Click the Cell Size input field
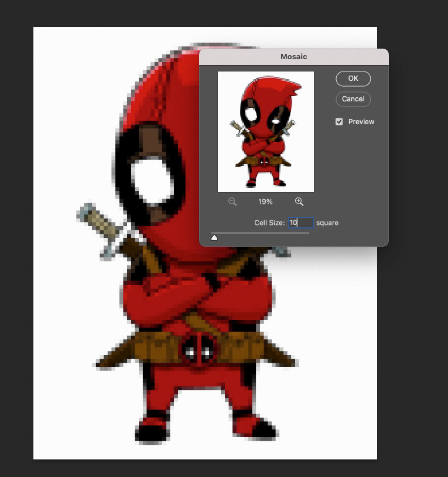This screenshot has height=477, width=448. (x=300, y=223)
